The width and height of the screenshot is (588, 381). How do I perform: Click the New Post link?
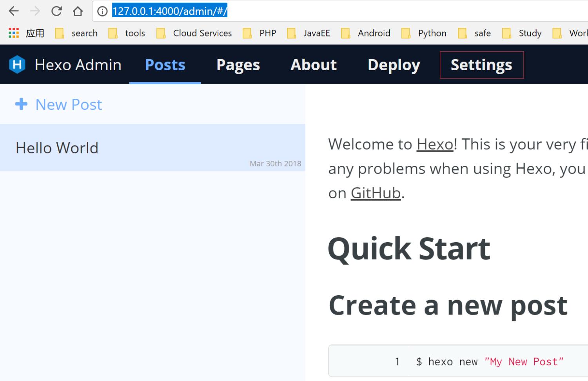tap(69, 105)
